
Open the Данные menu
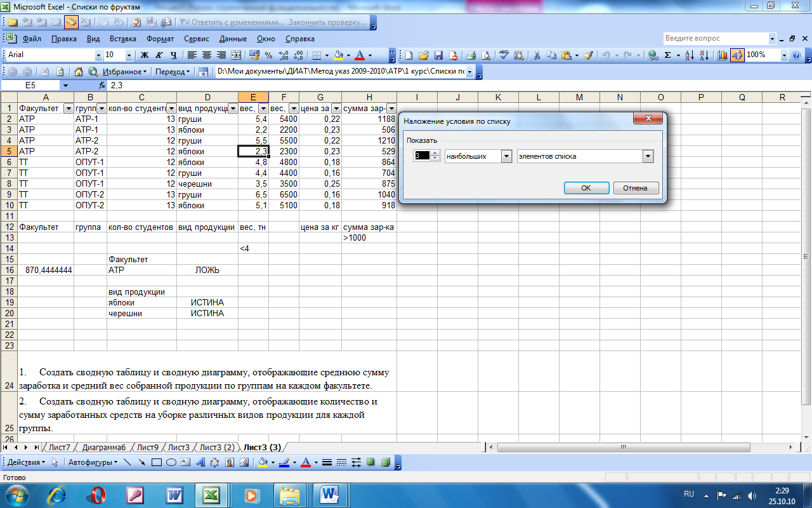pyautogui.click(x=232, y=39)
